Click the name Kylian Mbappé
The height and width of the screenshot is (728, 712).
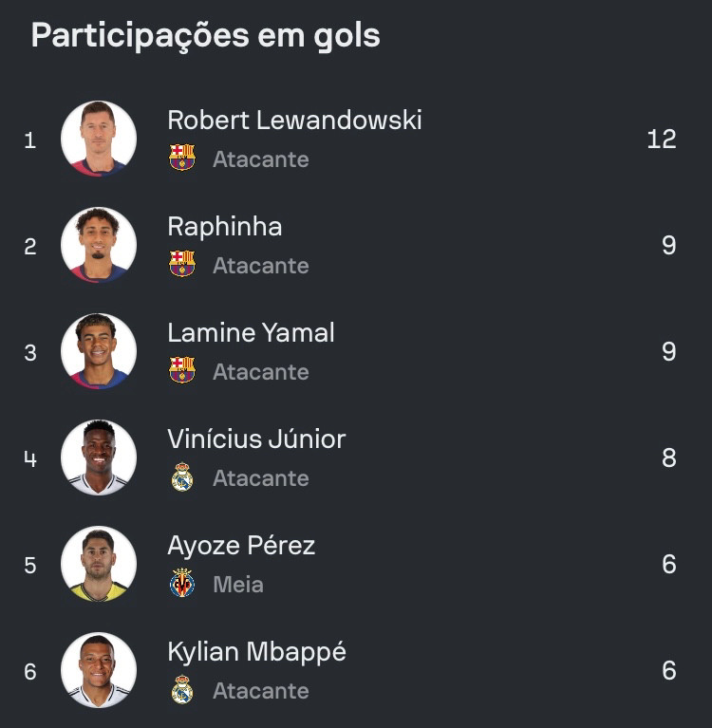(257, 653)
